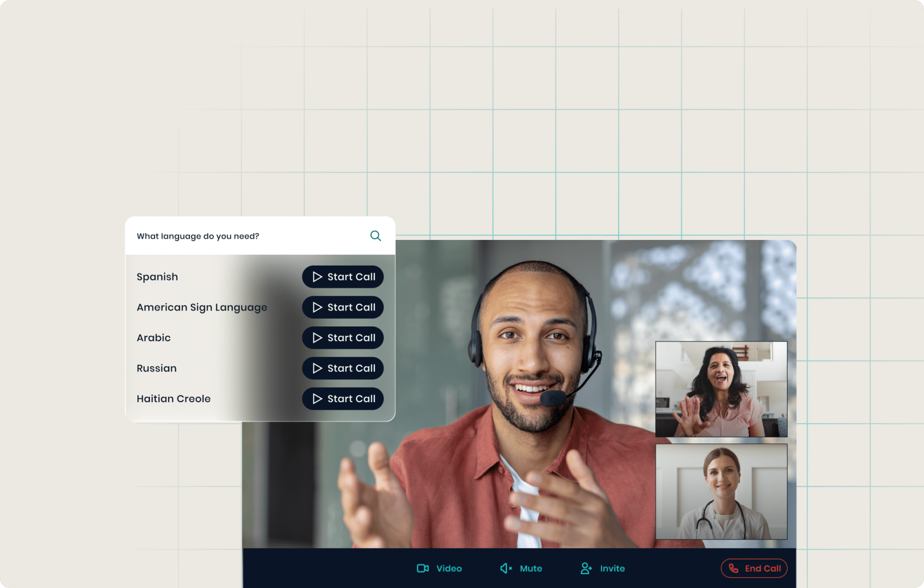Click the video camera icon
924x588 pixels.
423,568
